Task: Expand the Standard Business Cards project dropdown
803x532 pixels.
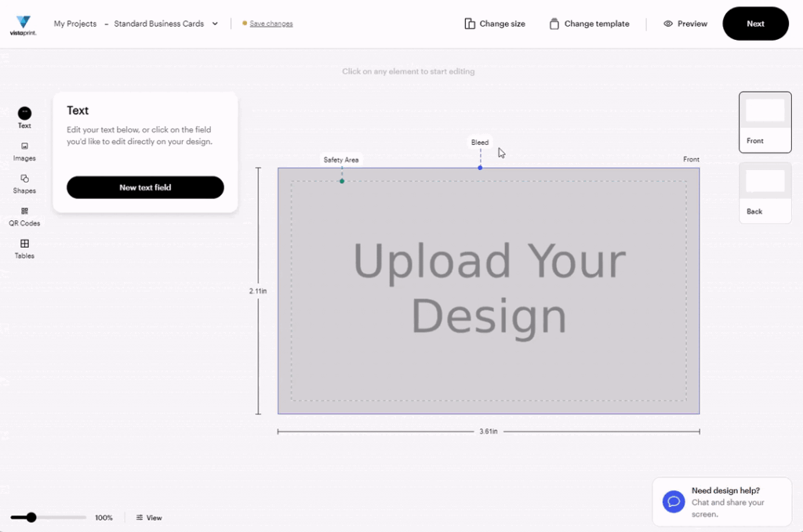Action: click(x=215, y=24)
